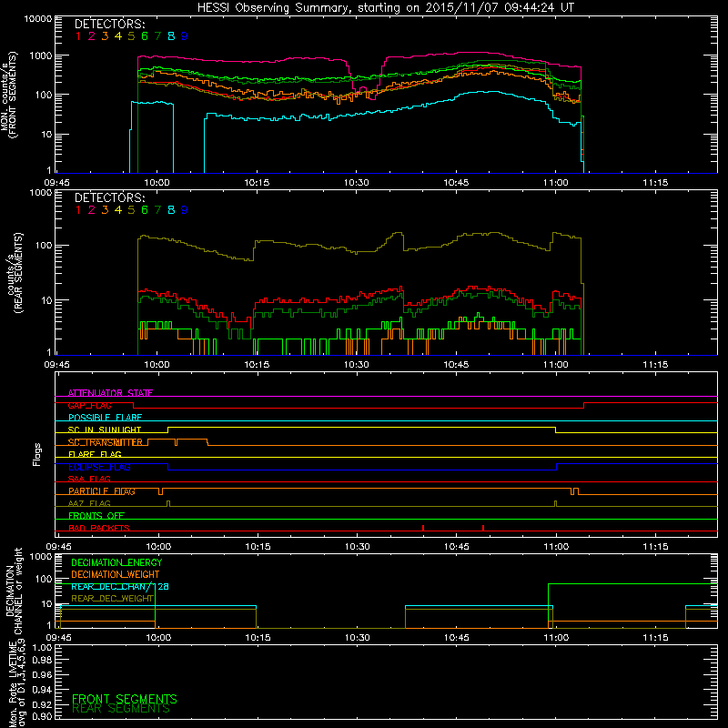Click the DECIMATION_ENERGY legend entry

click(116, 562)
